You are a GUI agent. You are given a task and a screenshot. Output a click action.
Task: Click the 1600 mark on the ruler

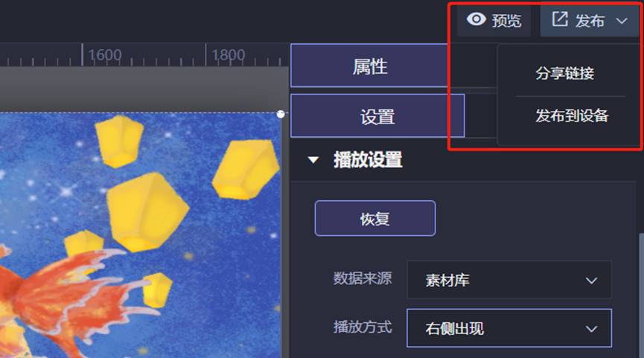(105, 54)
